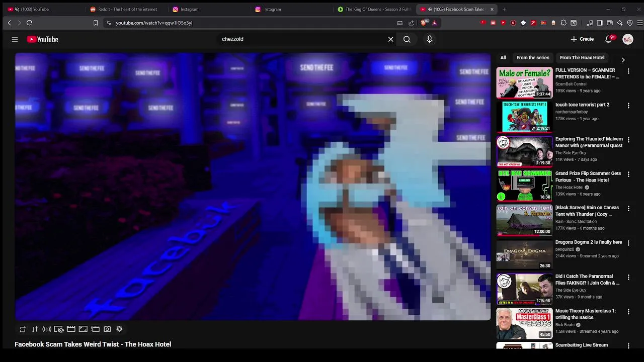
Task: Select the From The Hoax Hotel chip
Action: pyautogui.click(x=582, y=58)
